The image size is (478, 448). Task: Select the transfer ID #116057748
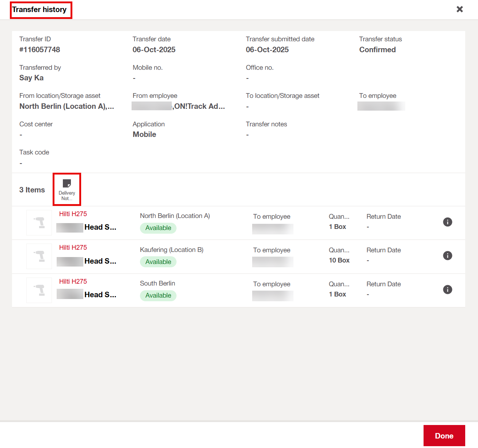pos(40,50)
